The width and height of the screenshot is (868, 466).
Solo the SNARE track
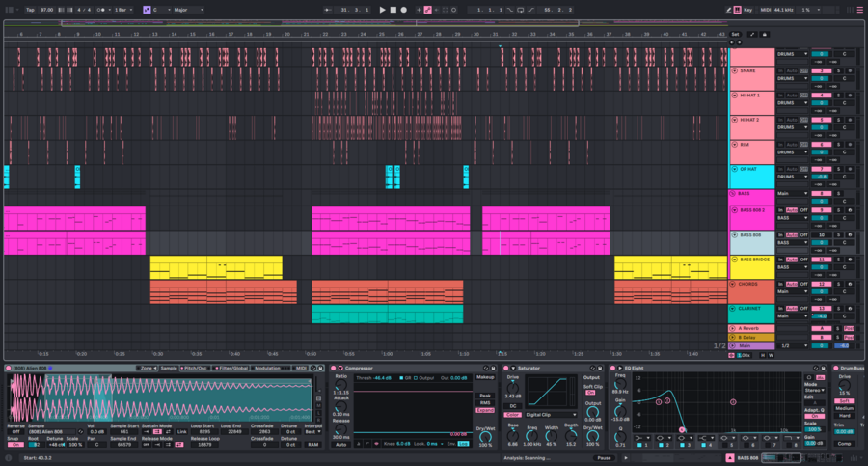click(838, 71)
